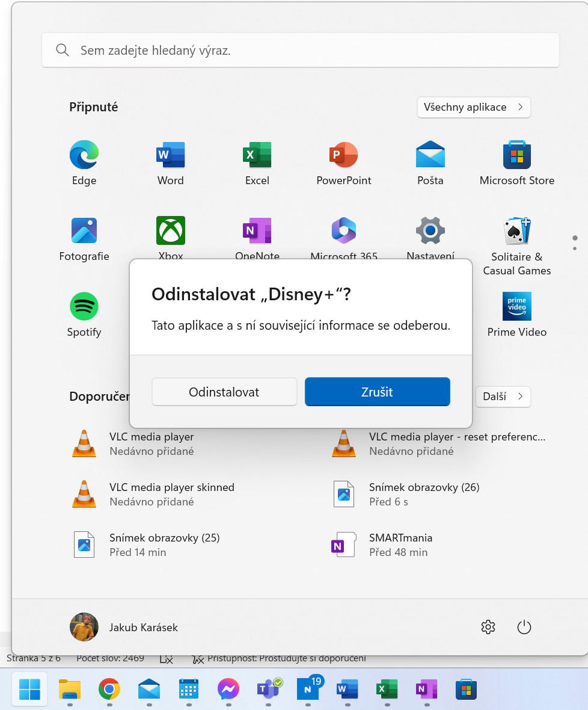Cancel uninstall with Zrušit button
Image resolution: width=588 pixels, height=710 pixels.
coord(377,392)
